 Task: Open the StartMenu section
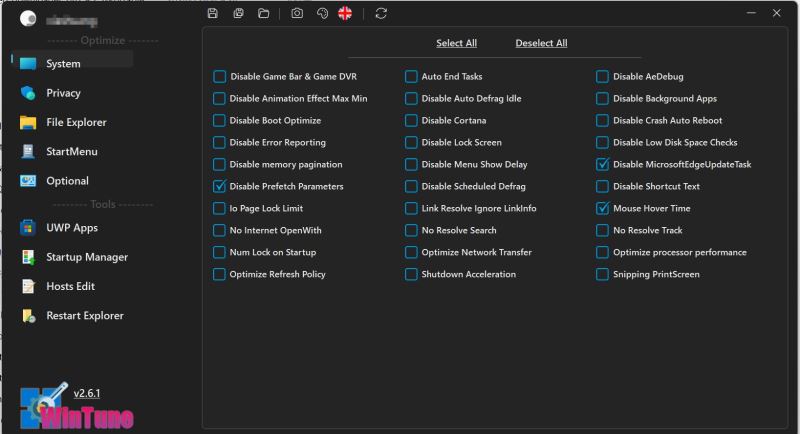(71, 151)
